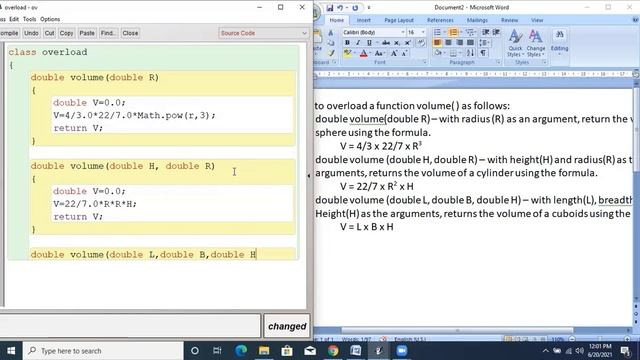Grow font size in Word
The height and width of the screenshot is (360, 640).
394,53
